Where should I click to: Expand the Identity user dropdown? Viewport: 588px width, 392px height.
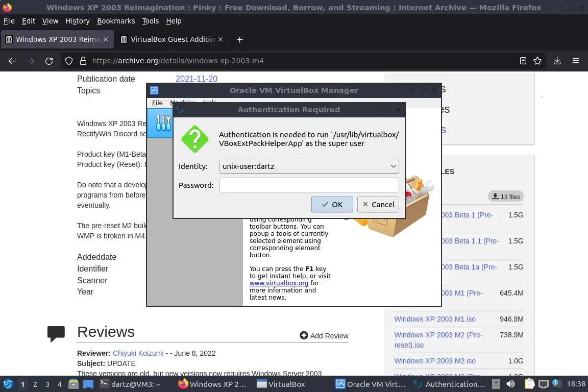309,166
